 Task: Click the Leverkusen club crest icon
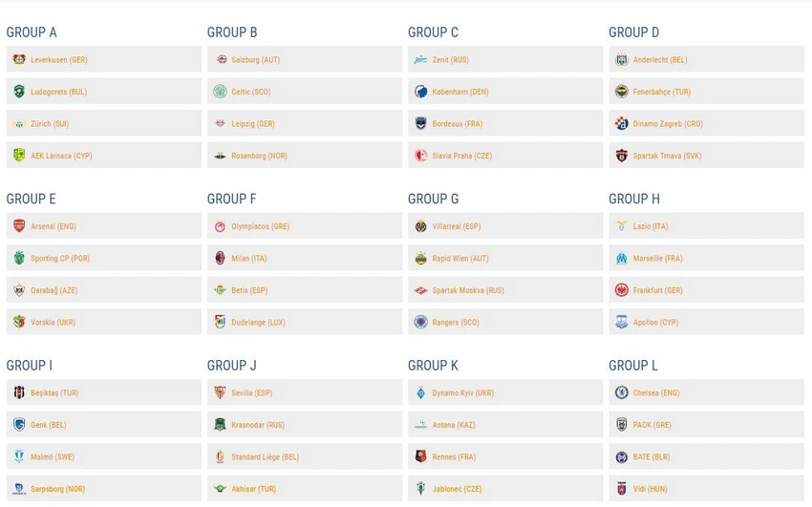coord(18,59)
